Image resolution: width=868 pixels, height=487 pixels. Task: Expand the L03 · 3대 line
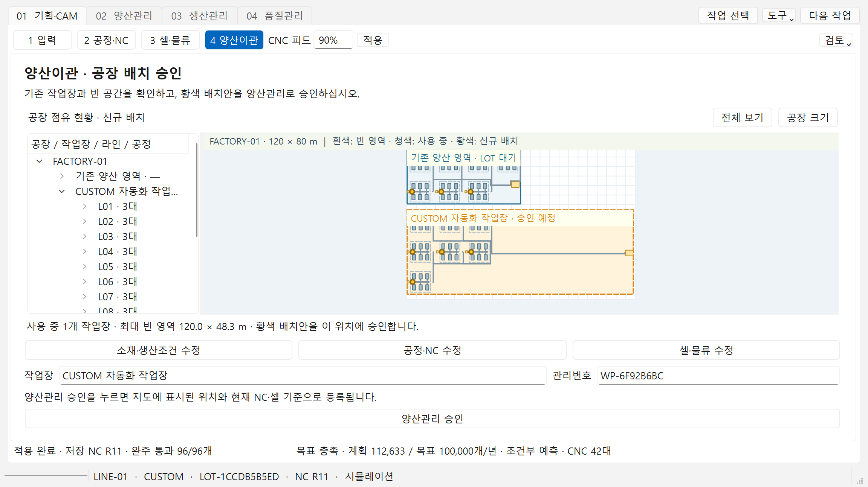coord(84,236)
